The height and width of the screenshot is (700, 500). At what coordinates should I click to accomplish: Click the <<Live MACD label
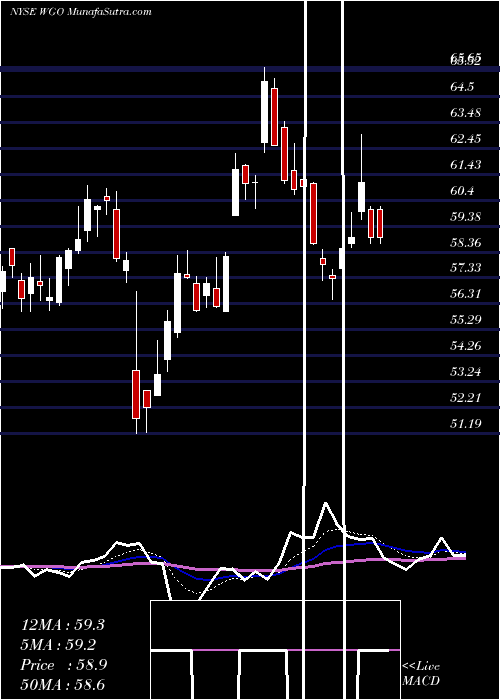pyautogui.click(x=421, y=674)
